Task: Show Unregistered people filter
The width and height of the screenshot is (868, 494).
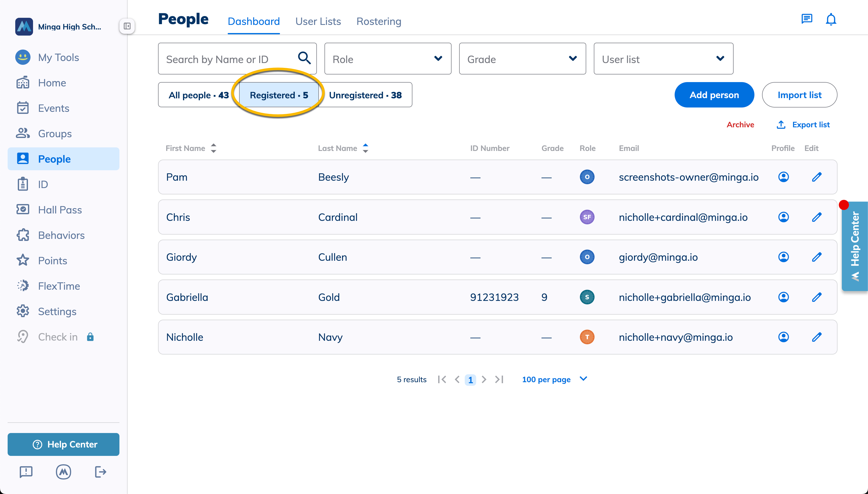Action: (x=365, y=95)
